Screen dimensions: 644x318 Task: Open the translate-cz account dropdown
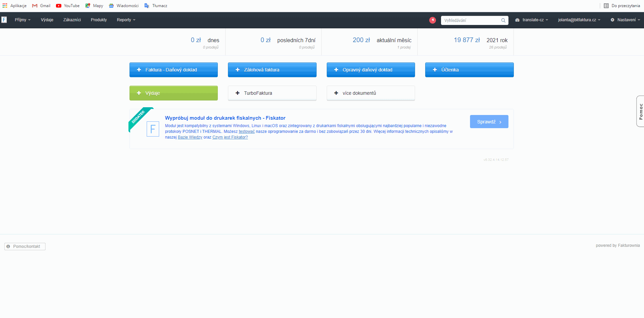(532, 20)
